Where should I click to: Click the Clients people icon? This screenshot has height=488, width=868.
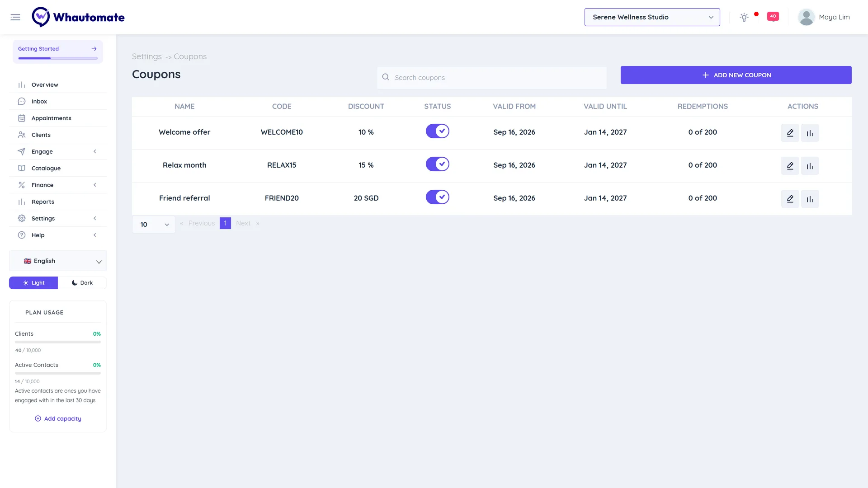click(21, 135)
